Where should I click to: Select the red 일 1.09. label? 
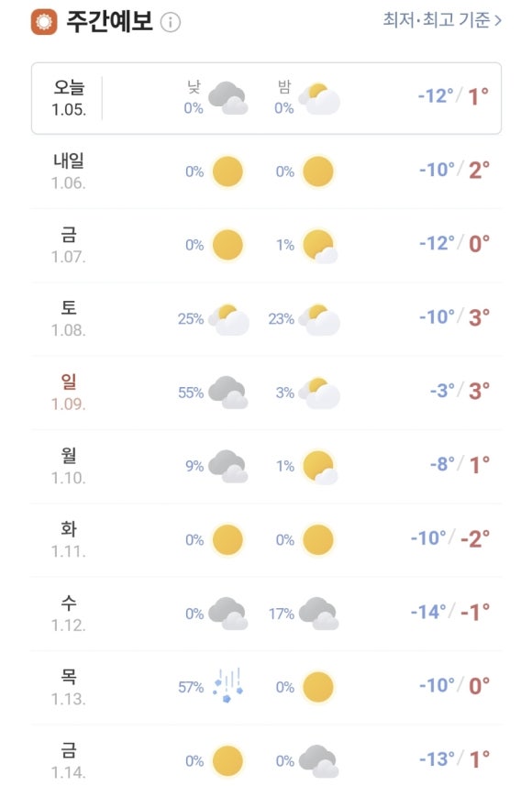(x=69, y=393)
